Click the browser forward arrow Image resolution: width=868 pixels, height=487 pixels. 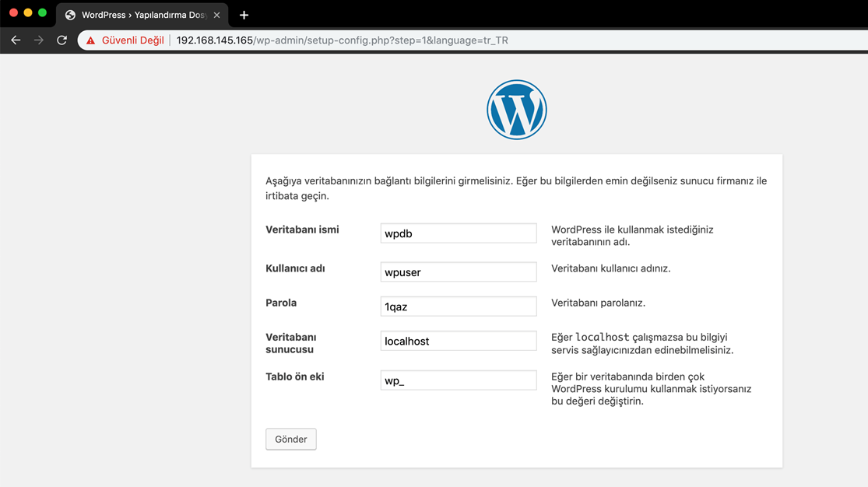click(38, 40)
